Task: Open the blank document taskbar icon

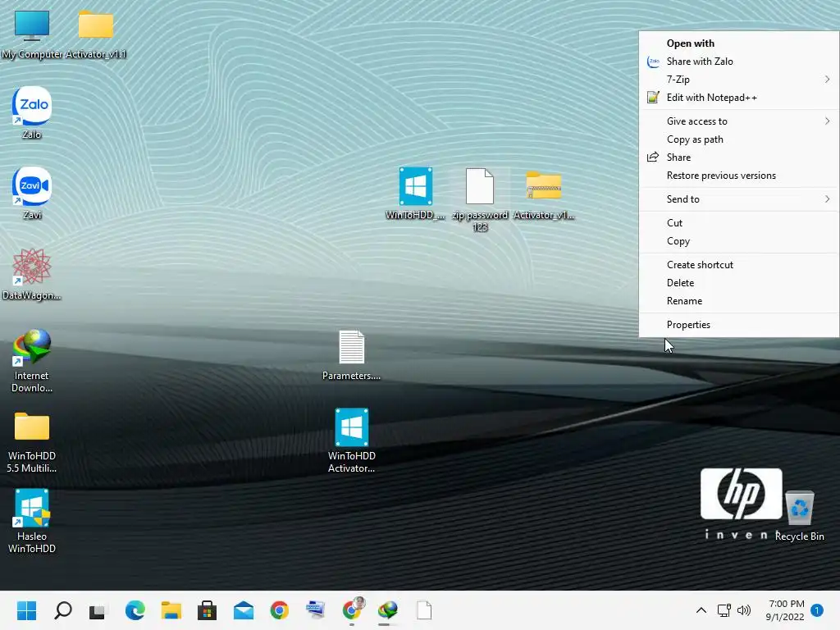Action: point(424,610)
